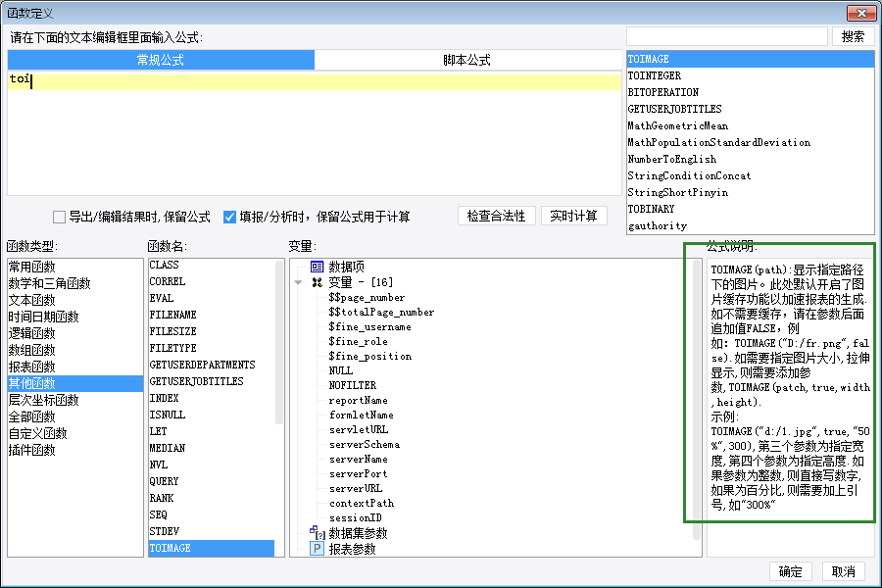Select the NOFILTER variable

click(x=353, y=385)
